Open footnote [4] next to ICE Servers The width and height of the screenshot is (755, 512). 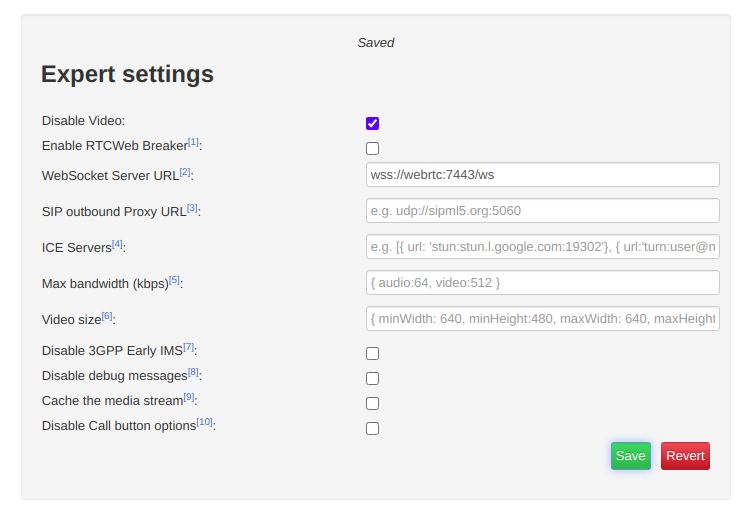(117, 244)
